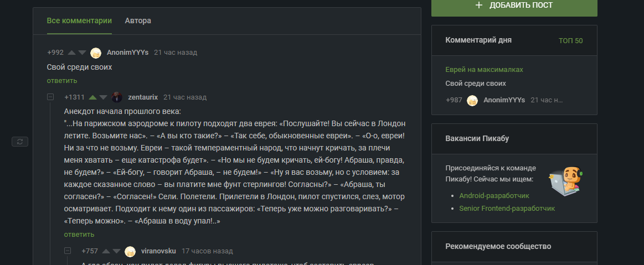Switch to the "Все комментарии" tab
Image resolution: width=644 pixels, height=265 pixels.
79,20
